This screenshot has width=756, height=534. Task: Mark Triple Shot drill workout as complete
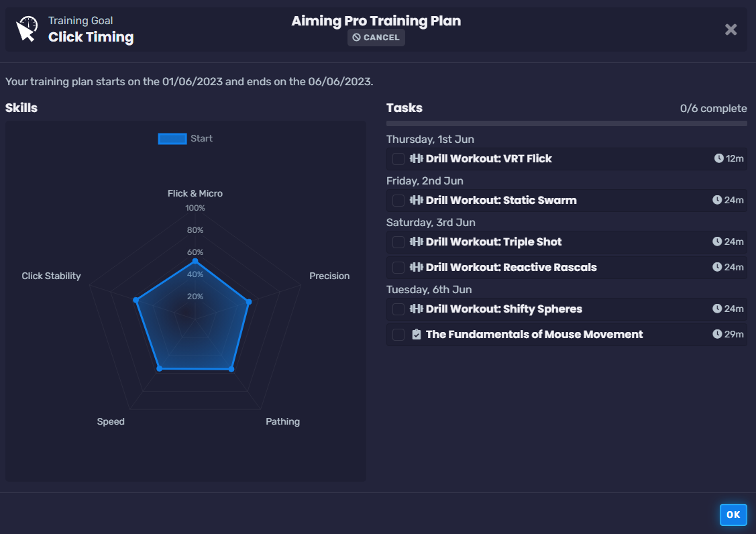(x=398, y=242)
